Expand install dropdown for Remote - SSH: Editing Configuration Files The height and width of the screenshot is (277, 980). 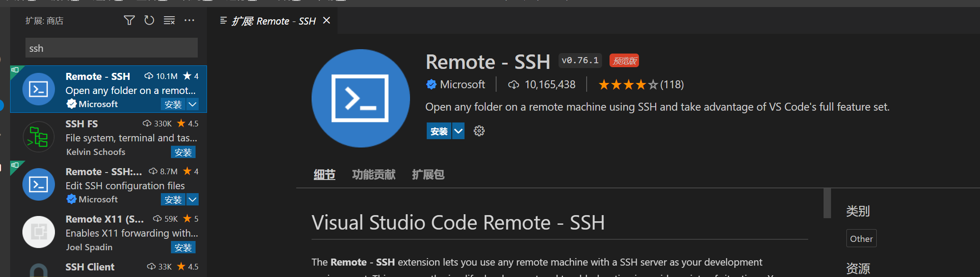click(192, 200)
